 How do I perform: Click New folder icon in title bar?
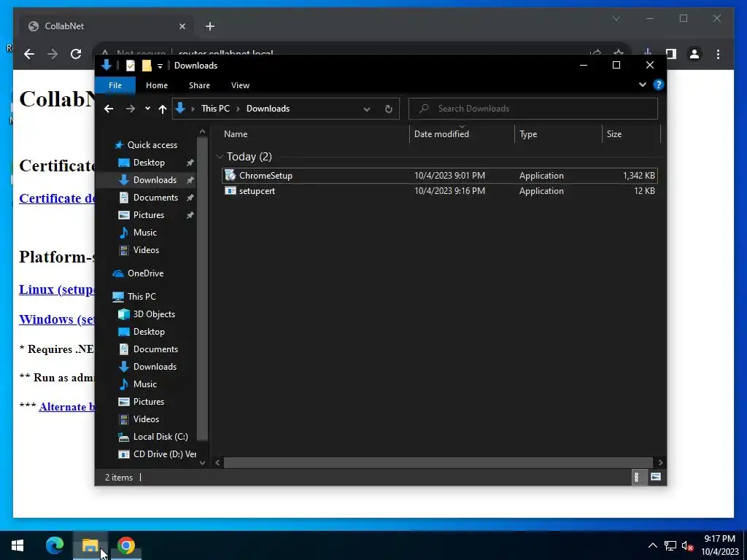[x=147, y=66]
